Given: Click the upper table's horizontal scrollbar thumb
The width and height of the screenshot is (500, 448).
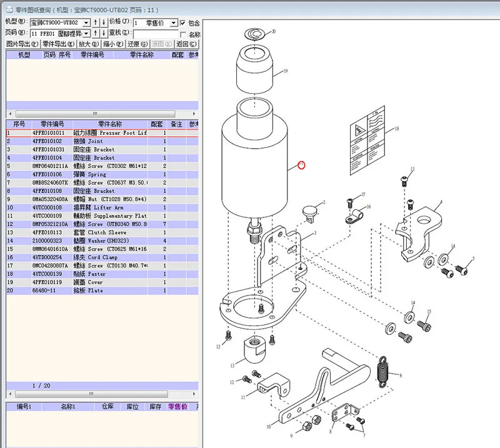Looking at the screenshot, I should (95, 114).
